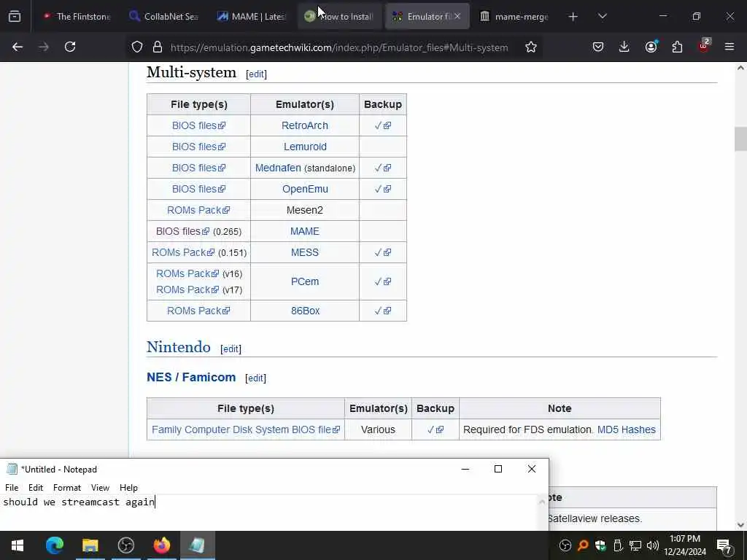The image size is (747, 560).
Task: Open File Explorer from taskbar
Action: coord(90,545)
